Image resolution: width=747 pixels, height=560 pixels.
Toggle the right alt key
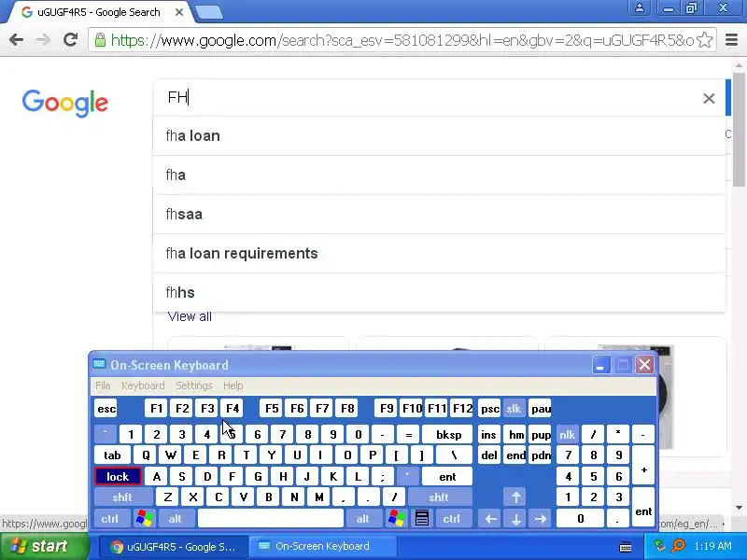[363, 518]
